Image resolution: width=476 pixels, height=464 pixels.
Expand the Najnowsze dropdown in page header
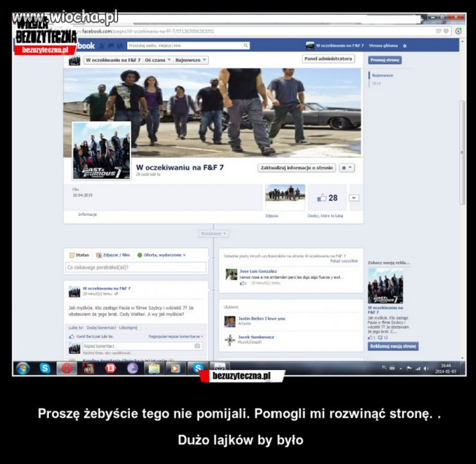point(191,60)
